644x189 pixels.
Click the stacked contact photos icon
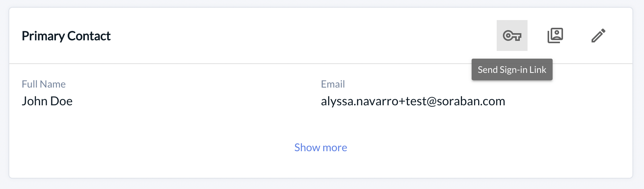pyautogui.click(x=555, y=35)
